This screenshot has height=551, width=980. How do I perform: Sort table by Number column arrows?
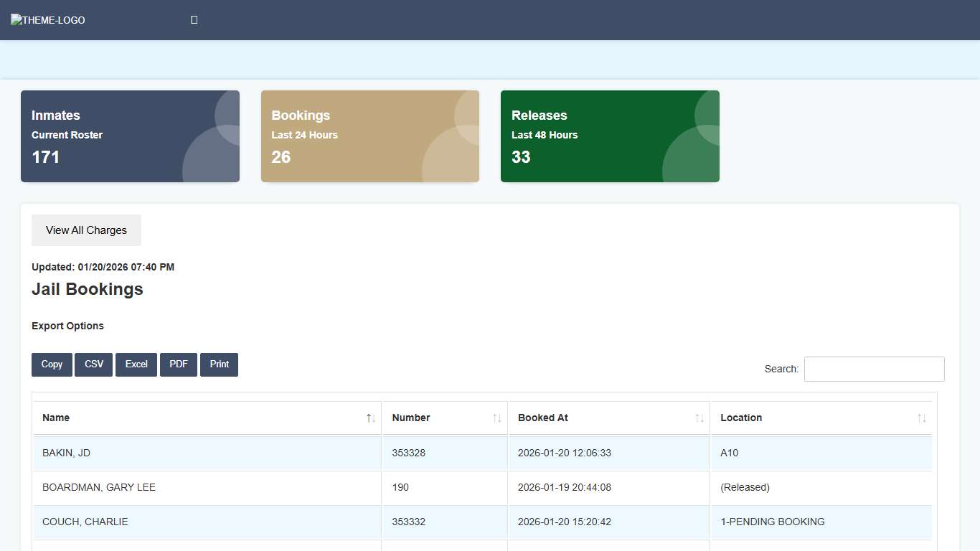(x=496, y=418)
